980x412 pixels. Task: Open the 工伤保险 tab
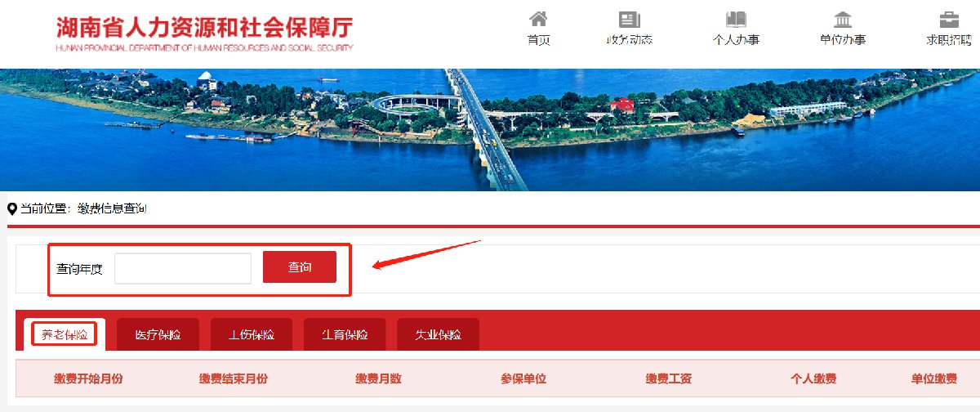(x=252, y=334)
